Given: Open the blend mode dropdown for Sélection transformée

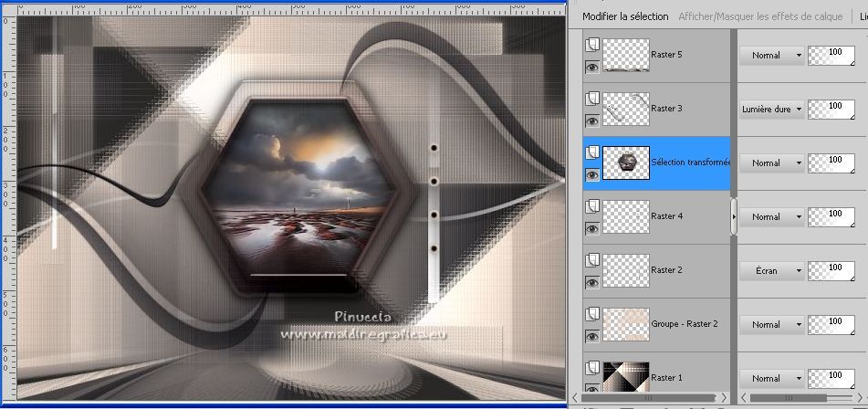Looking at the screenshot, I should click(x=771, y=163).
